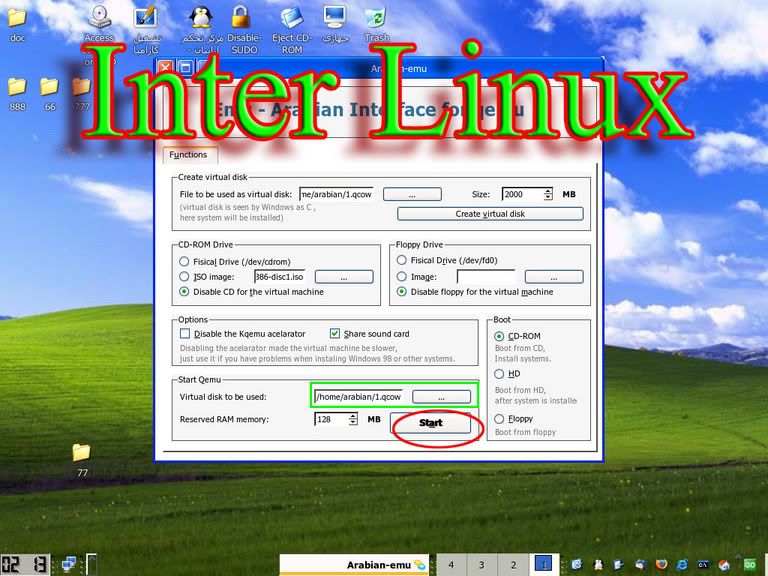The image size is (768, 576).
Task: Click the Size input field showing 2000
Action: click(x=523, y=194)
